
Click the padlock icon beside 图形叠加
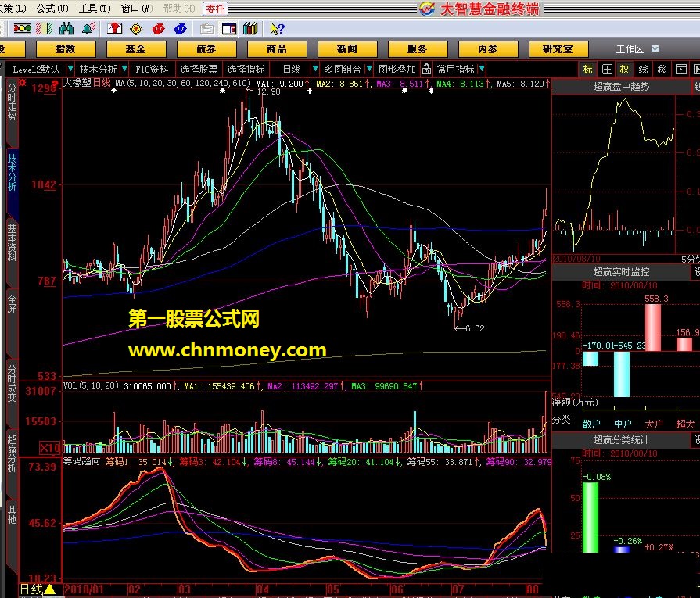coord(426,69)
